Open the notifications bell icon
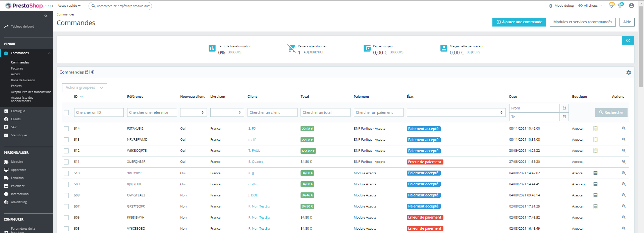This screenshot has height=233, width=644. [x=611, y=6]
